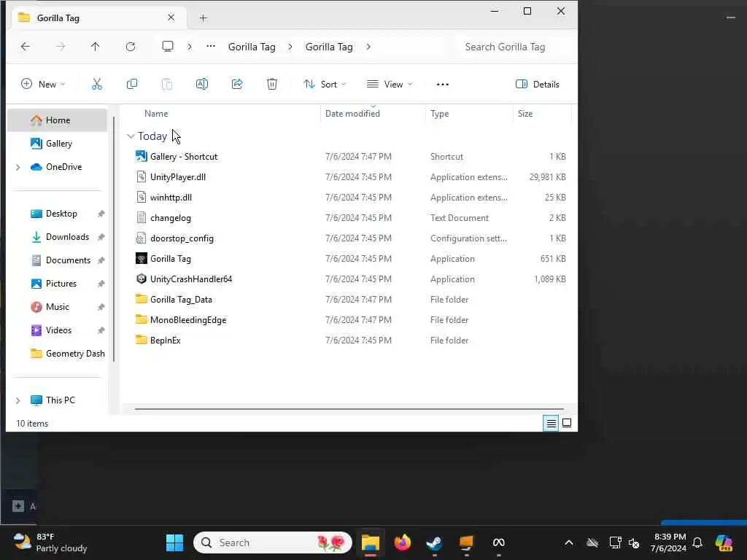The height and width of the screenshot is (560, 747).
Task: Click the This PC monitor icon in address bar
Action: click(168, 46)
